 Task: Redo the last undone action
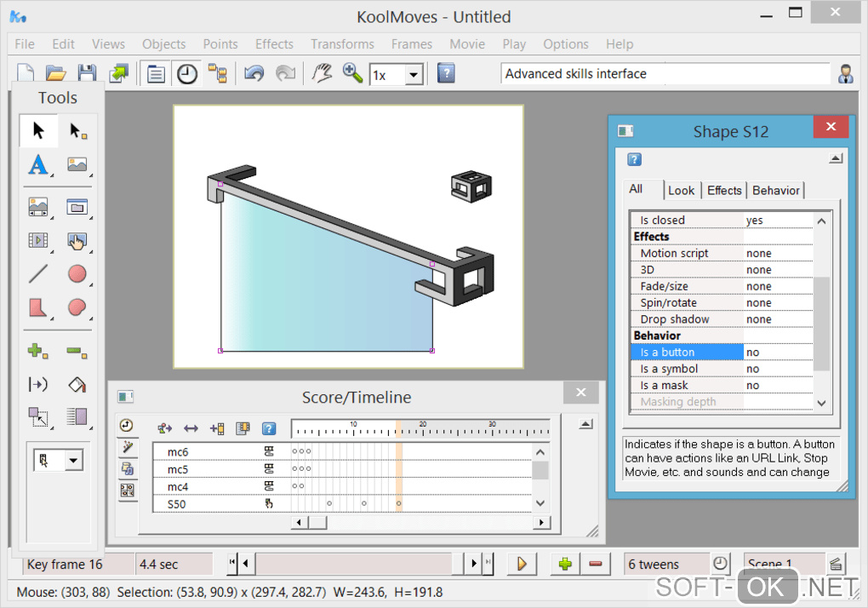tap(285, 73)
